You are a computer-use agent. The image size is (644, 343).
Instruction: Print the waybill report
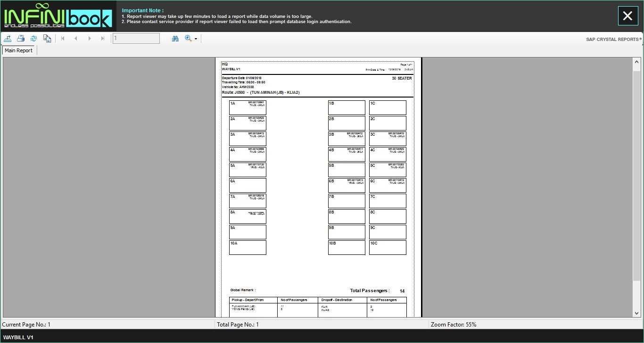pyautogui.click(x=21, y=39)
